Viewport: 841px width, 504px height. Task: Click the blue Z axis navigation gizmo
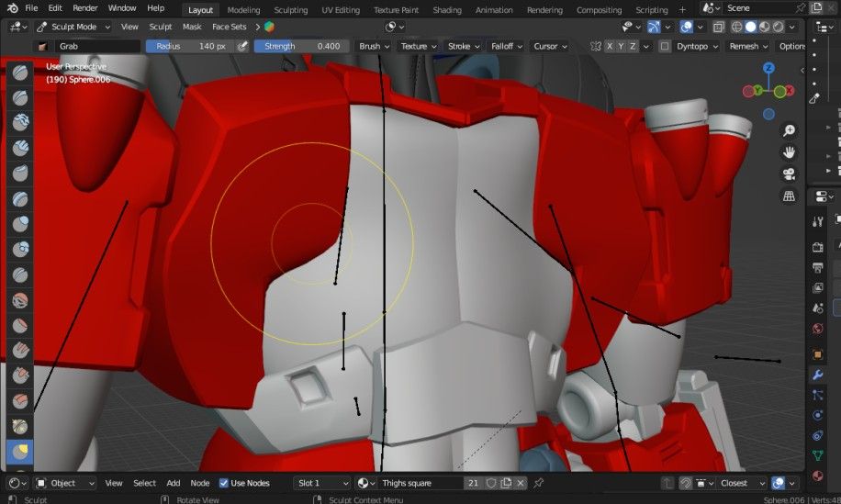tap(768, 68)
